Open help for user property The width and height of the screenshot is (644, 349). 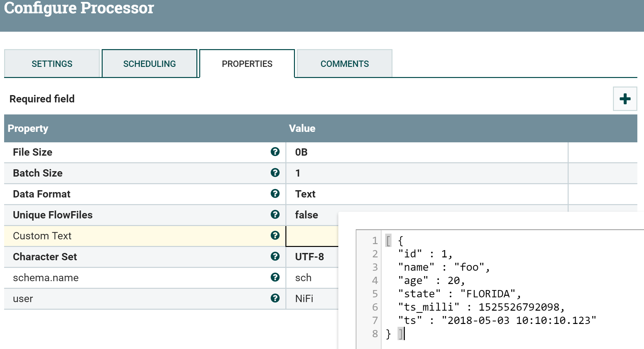pos(275,298)
